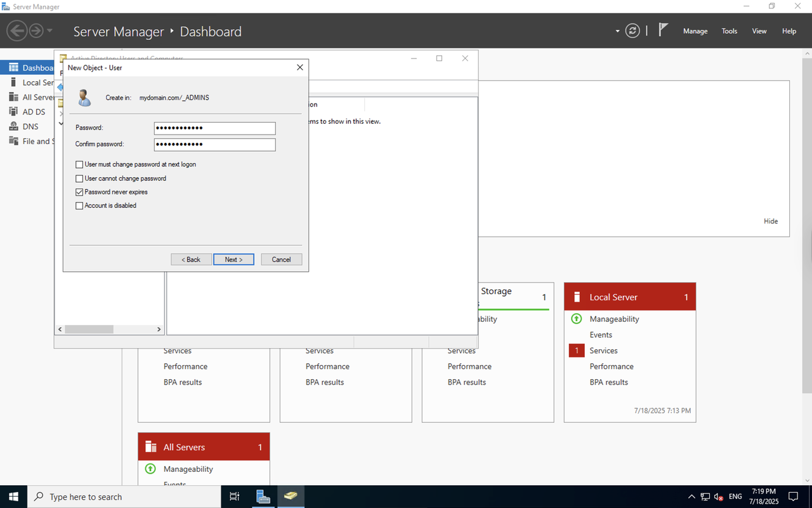Screen dimensions: 812x508
Task: Open the Action Center notifications icon
Action: tap(793, 497)
